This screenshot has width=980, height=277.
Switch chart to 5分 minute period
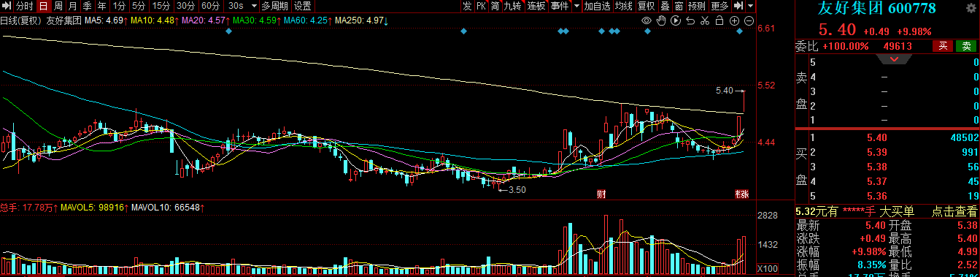pyautogui.click(x=138, y=6)
